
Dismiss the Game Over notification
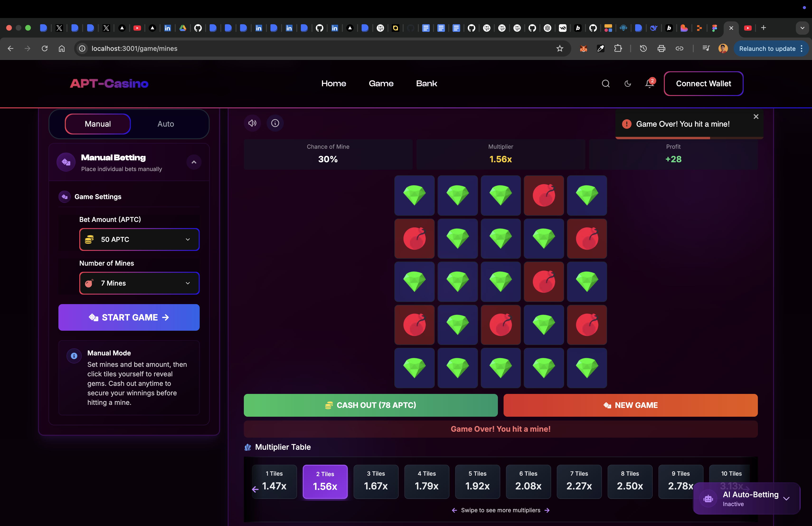pyautogui.click(x=756, y=117)
